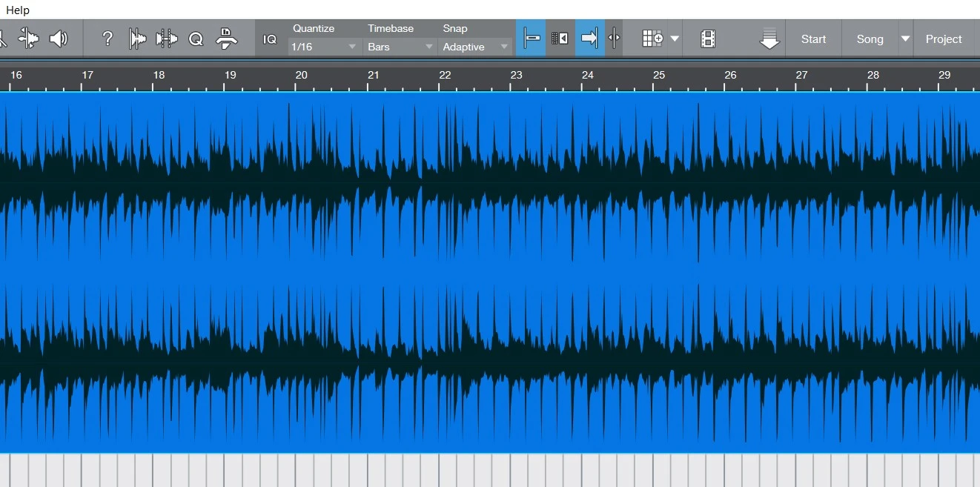This screenshot has width=980, height=487.
Task: Open the Snap Adaptive dropdown
Action: 476,47
